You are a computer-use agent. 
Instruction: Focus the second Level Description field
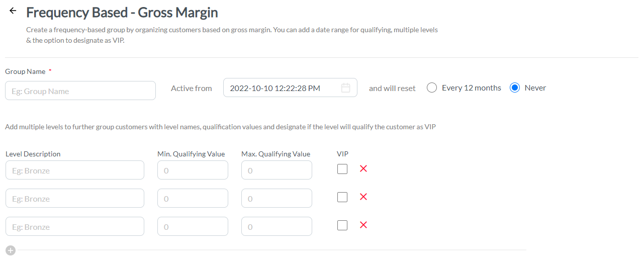pos(75,199)
